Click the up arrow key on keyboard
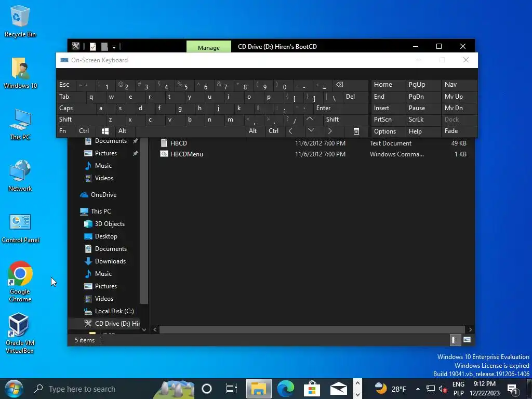Viewport: 532px width, 399px height. 310,119
